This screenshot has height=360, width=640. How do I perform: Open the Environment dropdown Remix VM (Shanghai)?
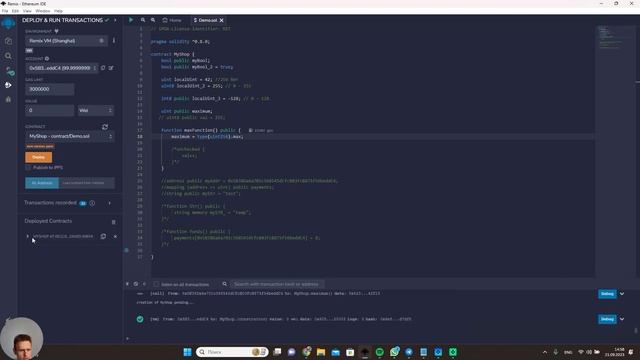pyautogui.click(x=67, y=41)
